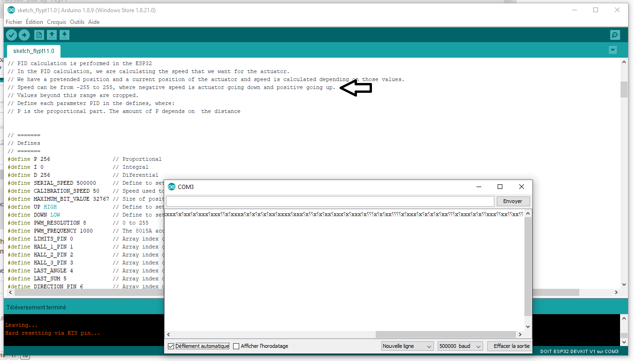644x361 pixels.
Task: Click the editor vertical scrollbar thumb
Action: point(624,90)
